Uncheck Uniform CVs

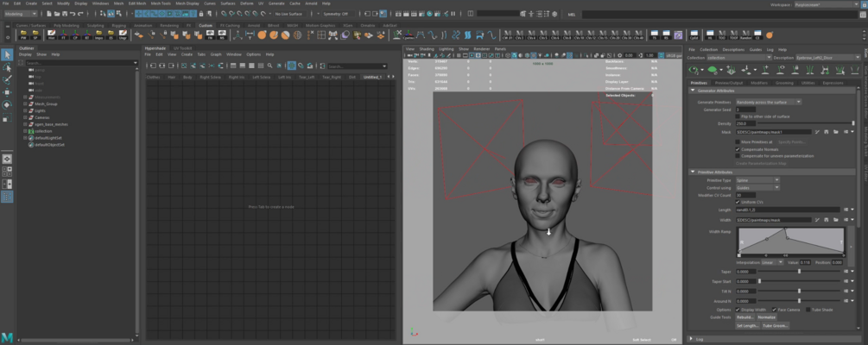click(738, 203)
